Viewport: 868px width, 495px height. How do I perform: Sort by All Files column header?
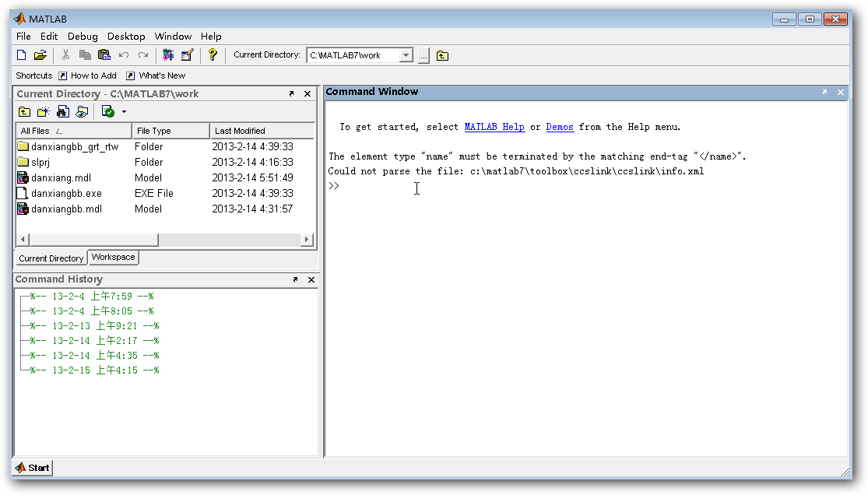tap(74, 132)
